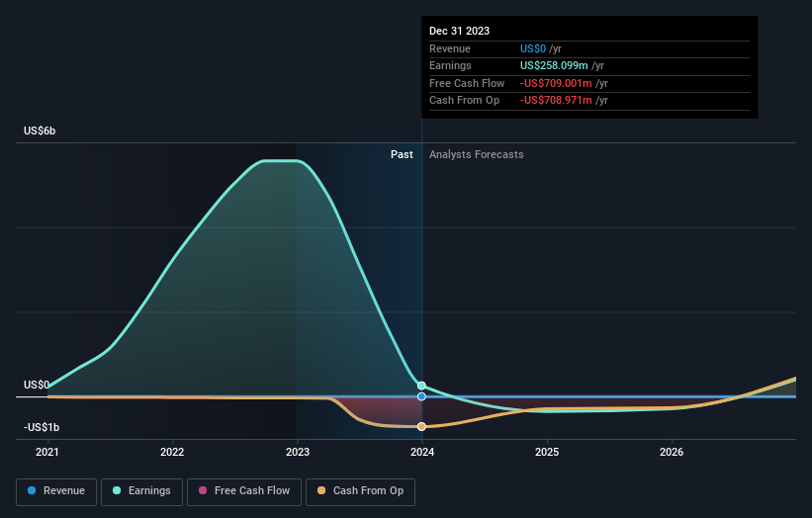Click the pink Free Cash Flow legend dot
812x518 pixels.
tap(203, 490)
